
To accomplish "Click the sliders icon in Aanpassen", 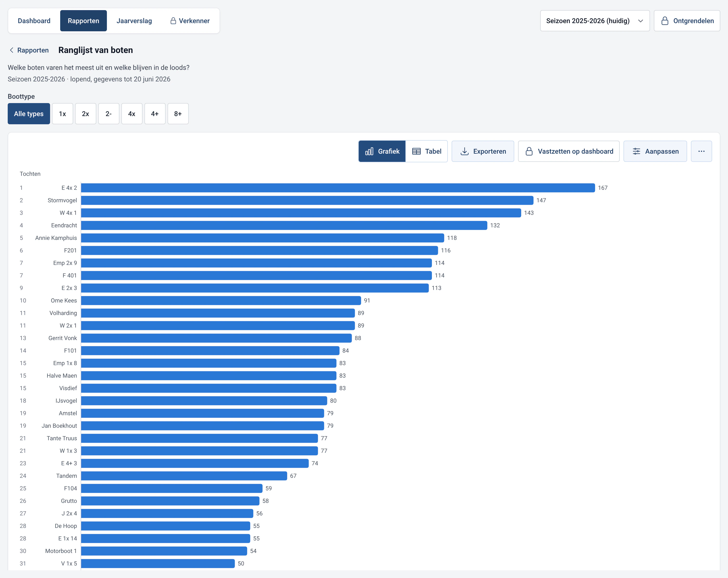I will [637, 151].
